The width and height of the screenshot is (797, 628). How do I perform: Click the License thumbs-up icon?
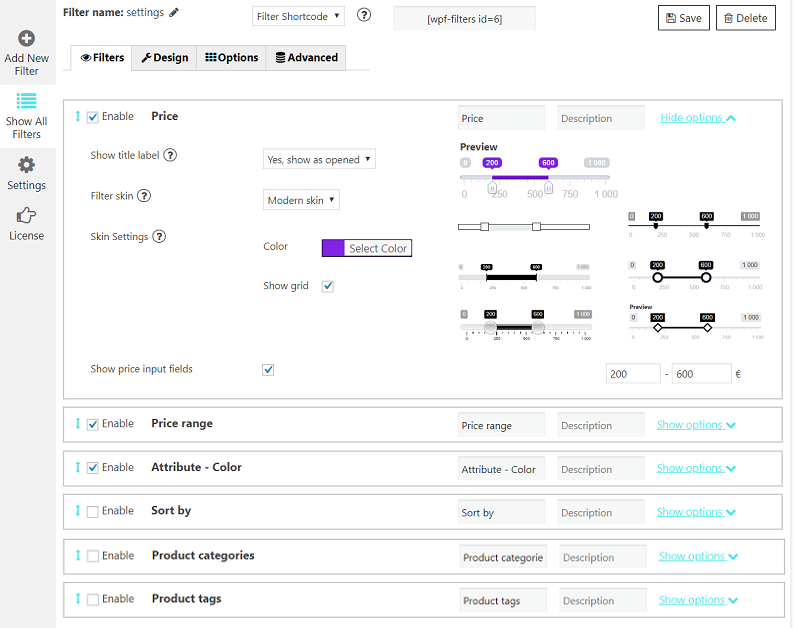tap(26, 215)
